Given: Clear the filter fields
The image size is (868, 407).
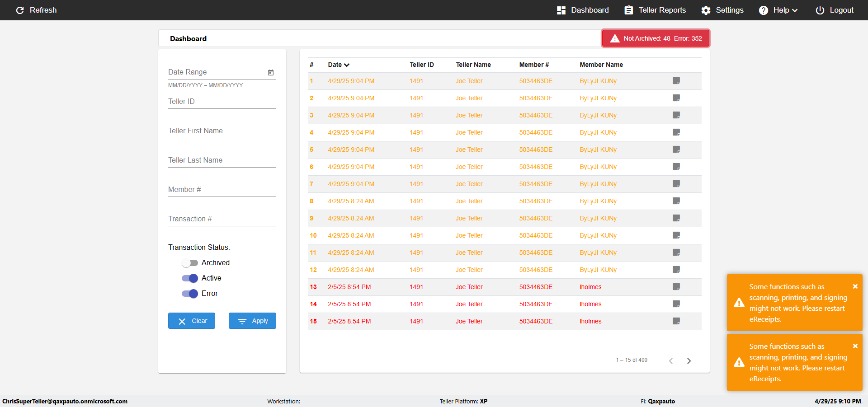Looking at the screenshot, I should pyautogui.click(x=192, y=321).
